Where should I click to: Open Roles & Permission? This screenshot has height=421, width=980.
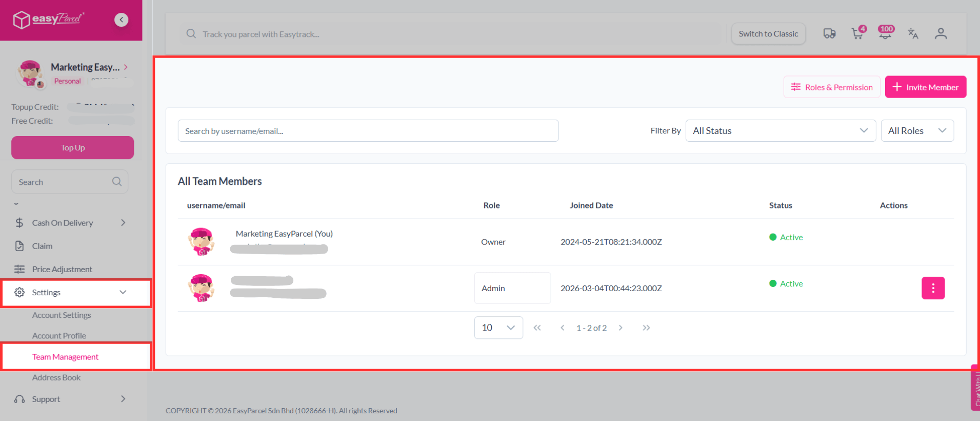click(x=831, y=87)
